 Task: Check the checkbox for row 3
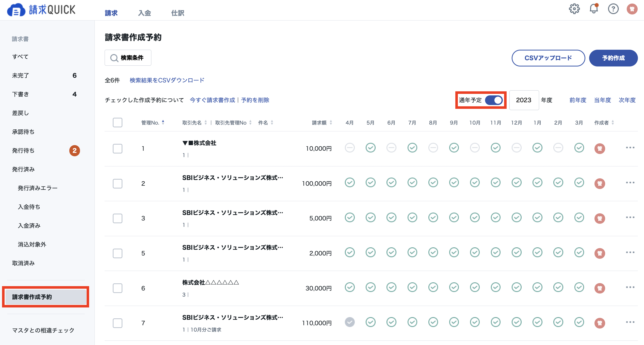click(118, 218)
